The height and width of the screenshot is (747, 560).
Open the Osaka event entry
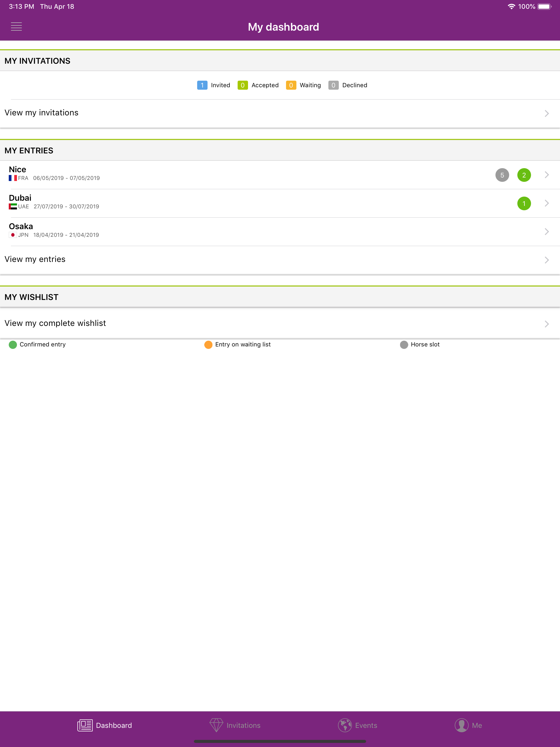280,231
